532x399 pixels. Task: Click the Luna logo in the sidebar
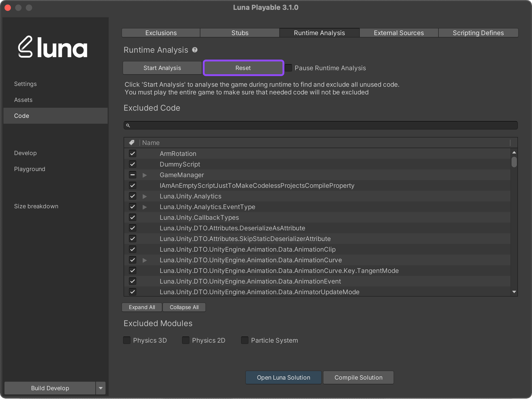point(53,47)
